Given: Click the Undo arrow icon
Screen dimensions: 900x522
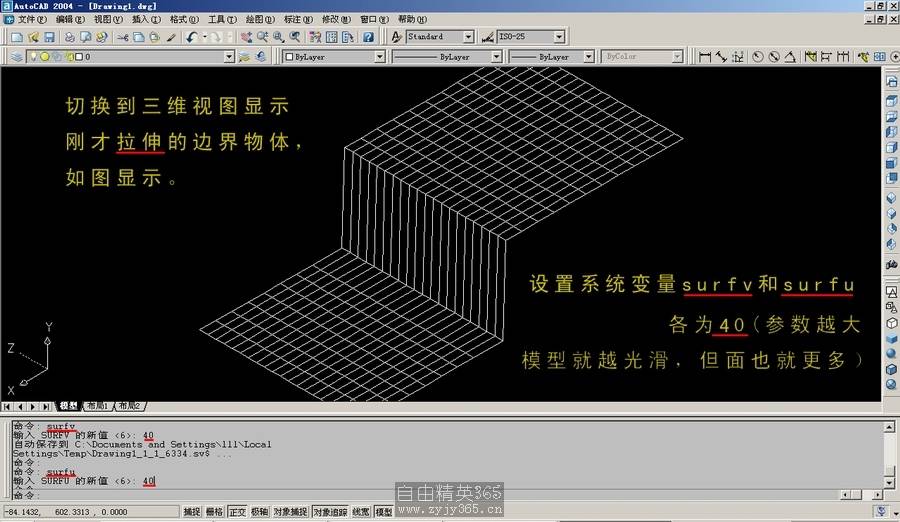Looking at the screenshot, I should point(191,37).
